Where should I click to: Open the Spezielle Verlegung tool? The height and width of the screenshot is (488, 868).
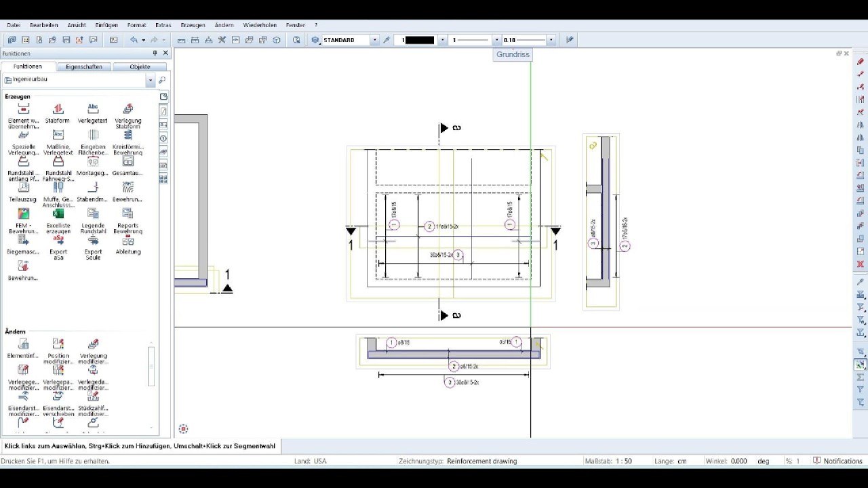23,142
